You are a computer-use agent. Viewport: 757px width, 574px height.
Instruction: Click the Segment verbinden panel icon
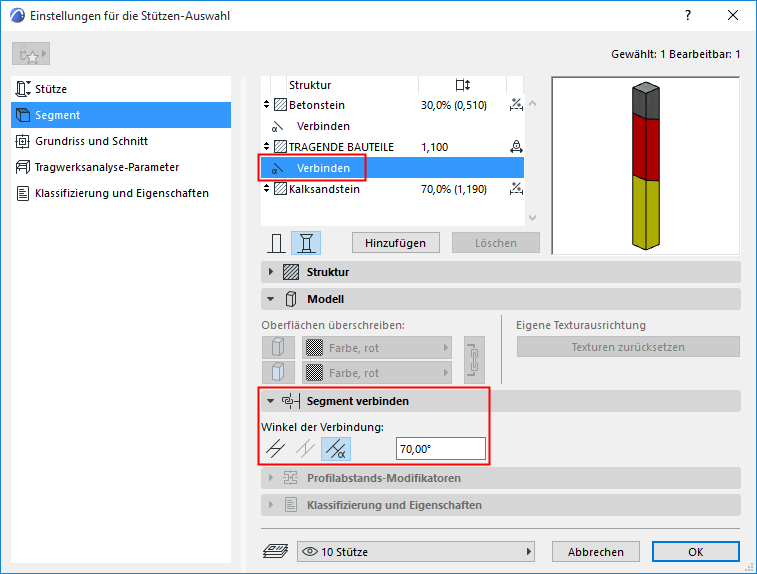[x=291, y=401]
